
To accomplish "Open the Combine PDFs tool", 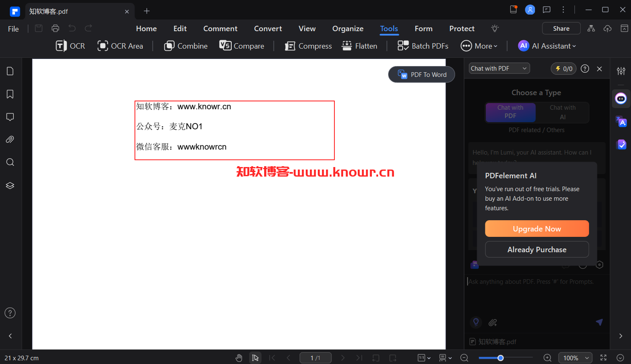I will coord(186,46).
